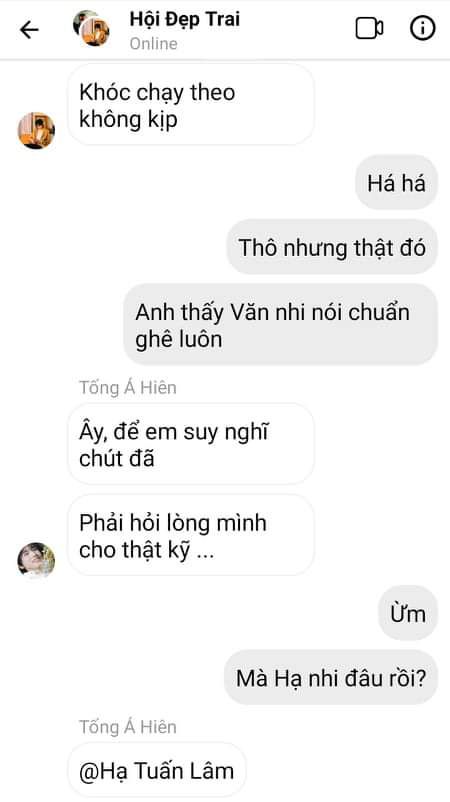Select the 'Phải hỏi lòng mình cho thật kỹ' message
This screenshot has width=450, height=802.
point(190,535)
